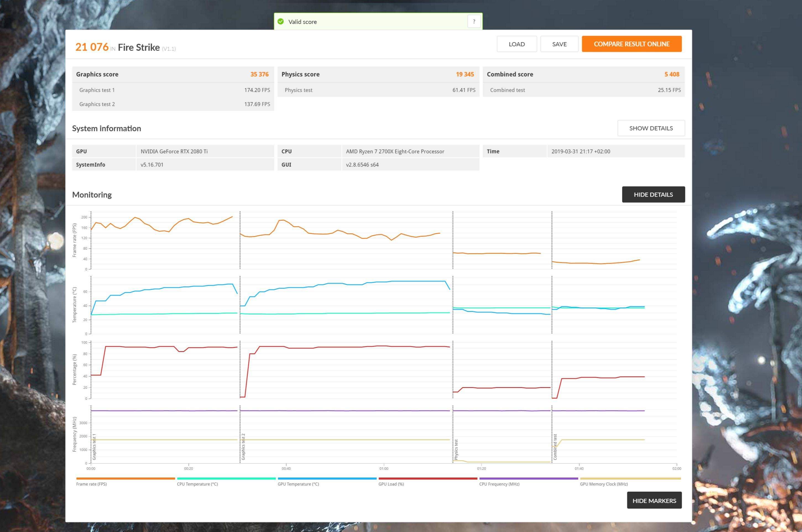The image size is (802, 532).
Task: Toggle the GPU Temperature legend bar
Action: pos(327,478)
